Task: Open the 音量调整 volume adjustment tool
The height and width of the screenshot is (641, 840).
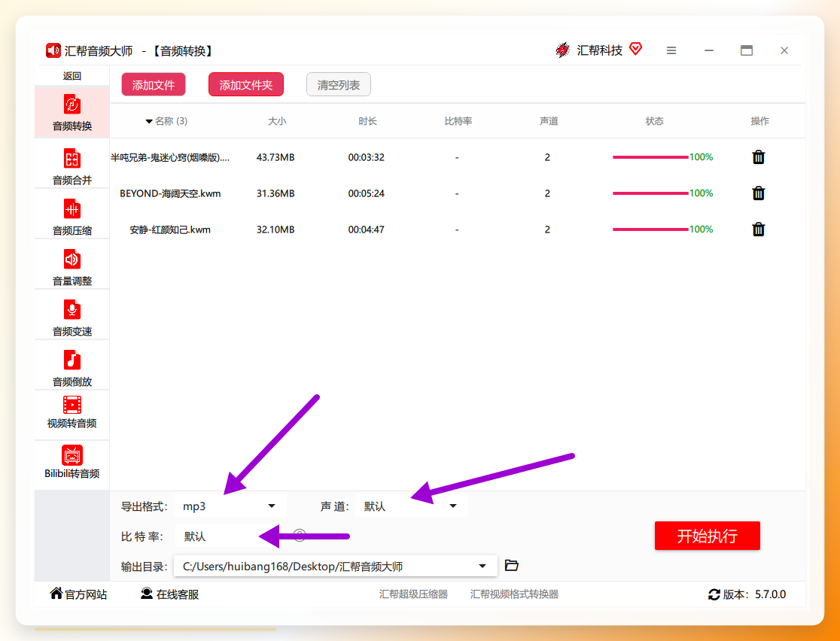Action: pyautogui.click(x=72, y=266)
